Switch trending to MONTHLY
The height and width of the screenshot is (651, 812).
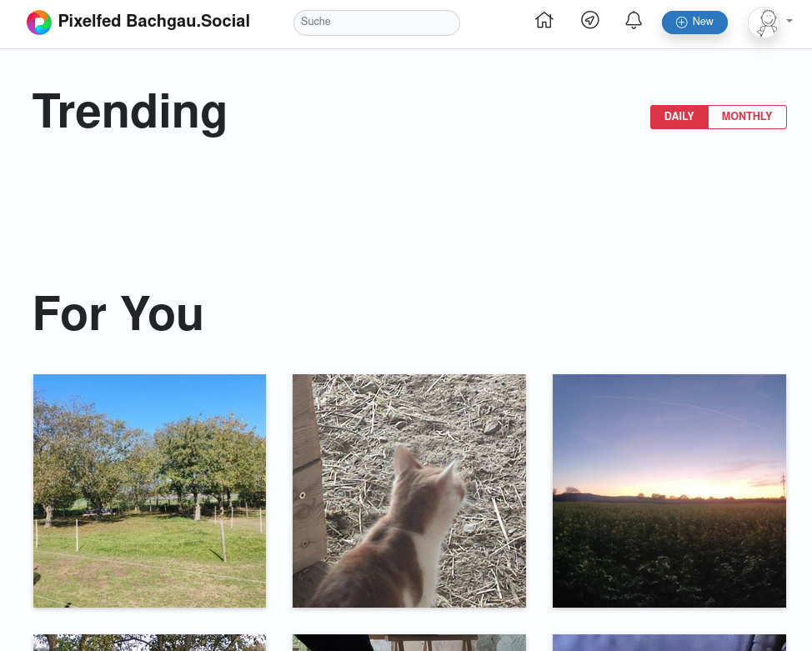(x=747, y=117)
